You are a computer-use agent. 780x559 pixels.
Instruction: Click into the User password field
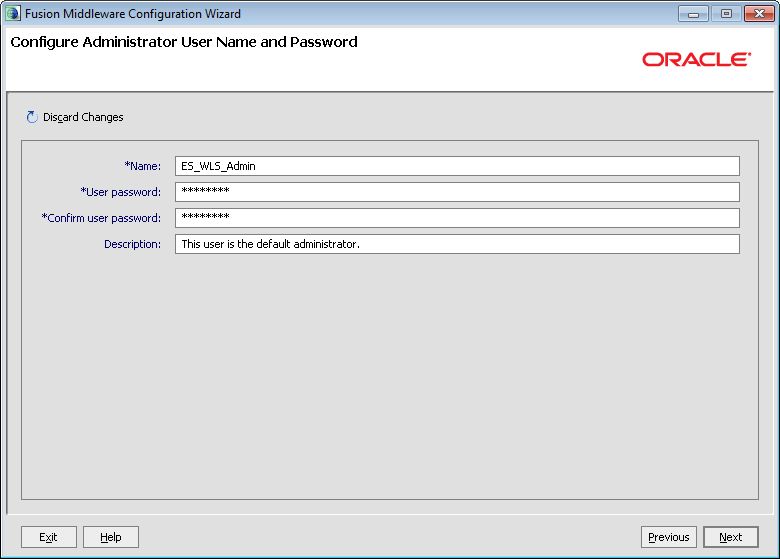coord(457,192)
